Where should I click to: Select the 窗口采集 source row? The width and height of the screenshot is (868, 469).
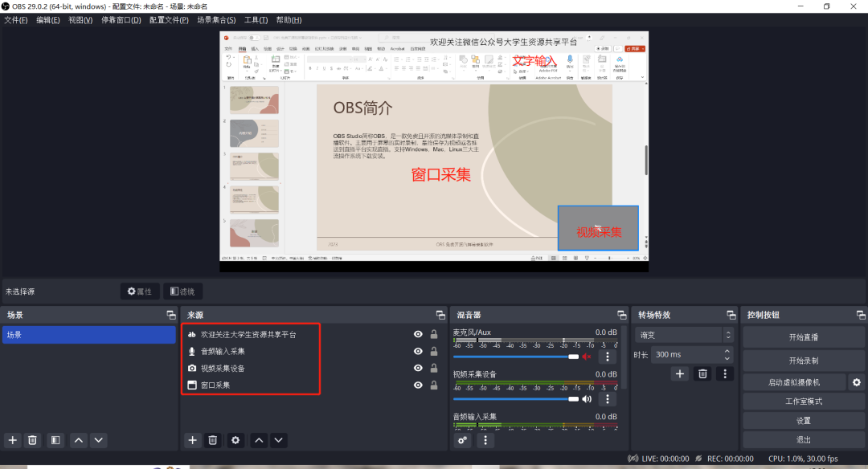(313, 385)
